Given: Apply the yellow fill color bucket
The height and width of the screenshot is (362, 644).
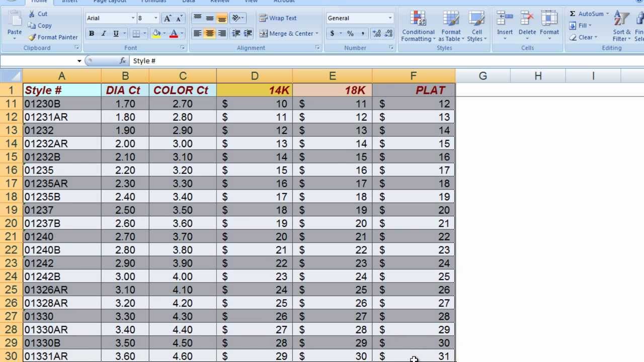Looking at the screenshot, I should (x=156, y=34).
